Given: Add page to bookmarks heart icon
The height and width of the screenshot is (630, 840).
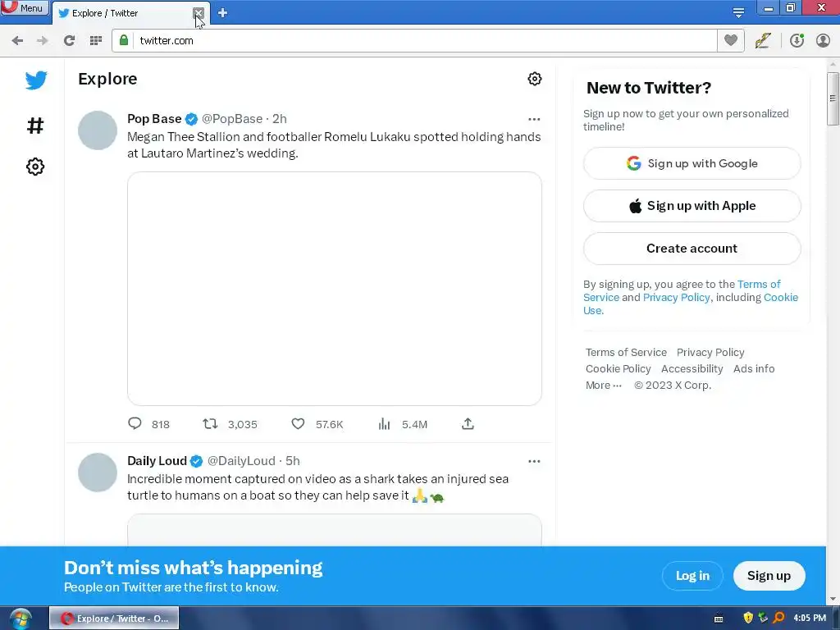Looking at the screenshot, I should pos(731,40).
